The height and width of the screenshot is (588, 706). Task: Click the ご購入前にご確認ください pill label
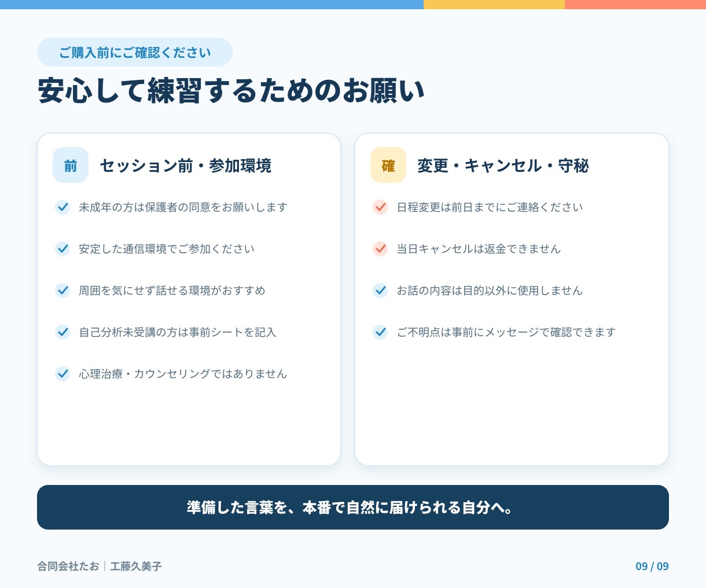[135, 52]
